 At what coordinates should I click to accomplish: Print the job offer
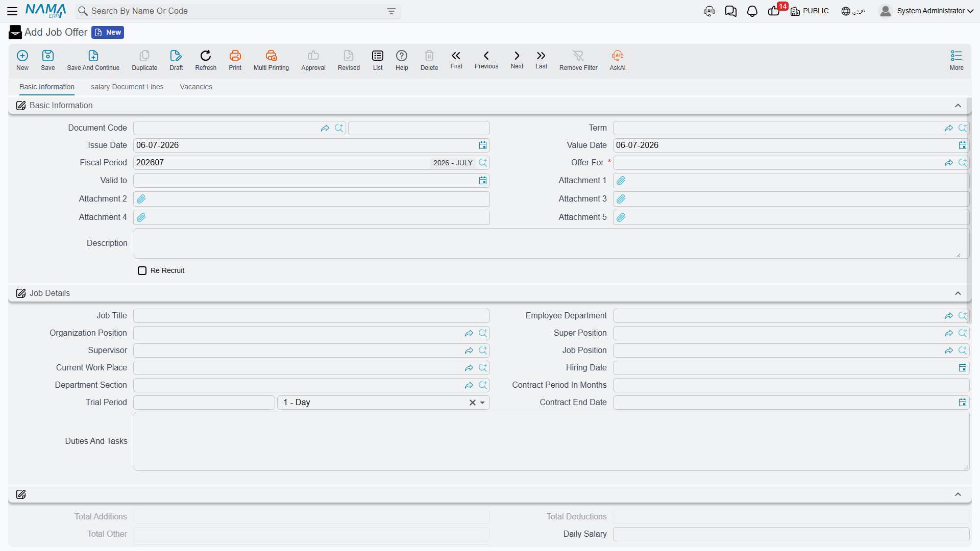[x=235, y=56]
